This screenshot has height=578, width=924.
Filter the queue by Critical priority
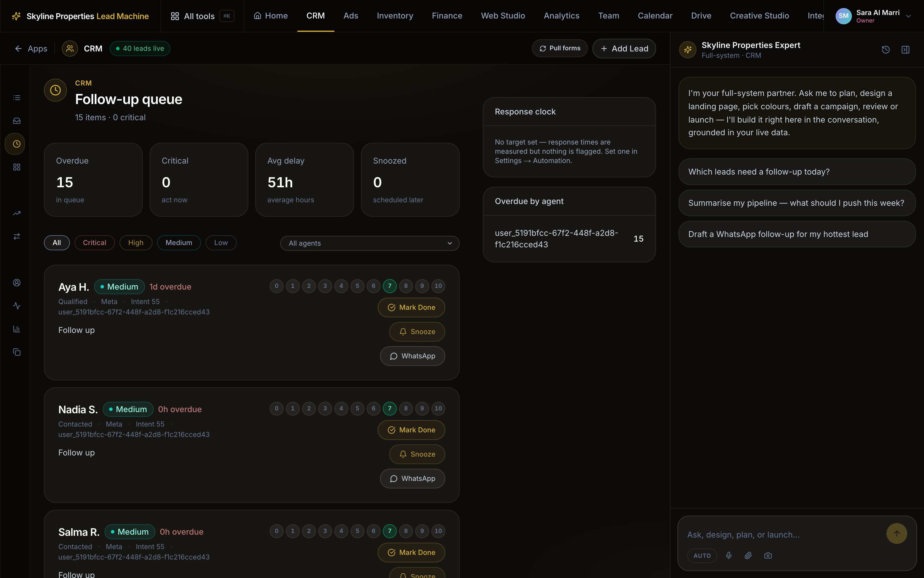pos(95,243)
